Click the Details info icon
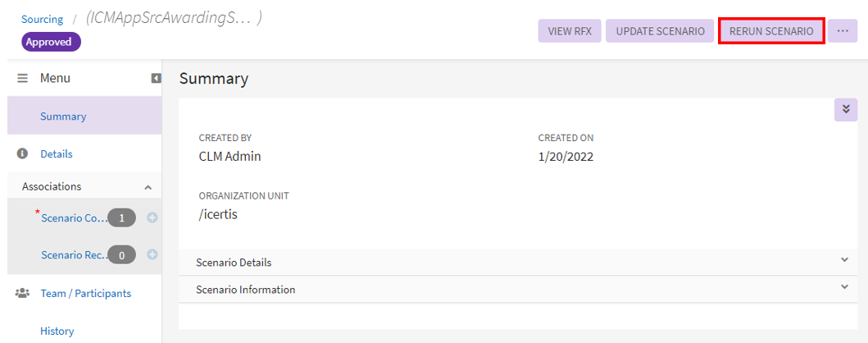This screenshot has height=343, width=868. pos(23,153)
